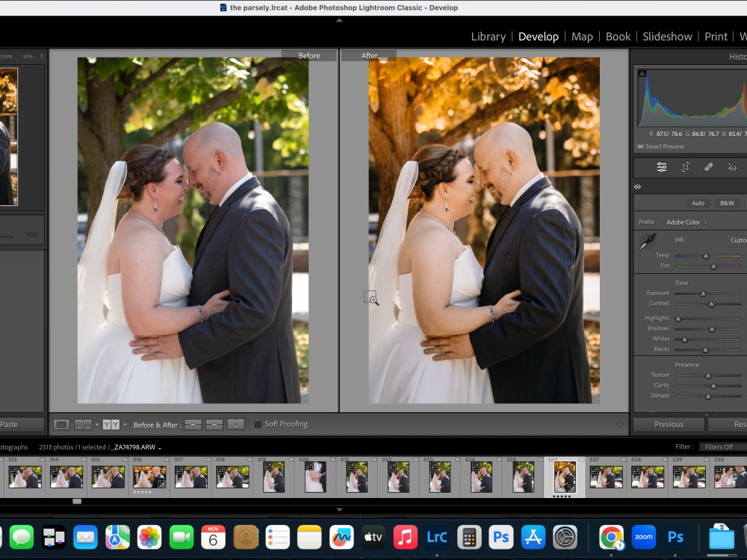
Task: Adjust the Temp slider handle
Action: click(x=706, y=256)
